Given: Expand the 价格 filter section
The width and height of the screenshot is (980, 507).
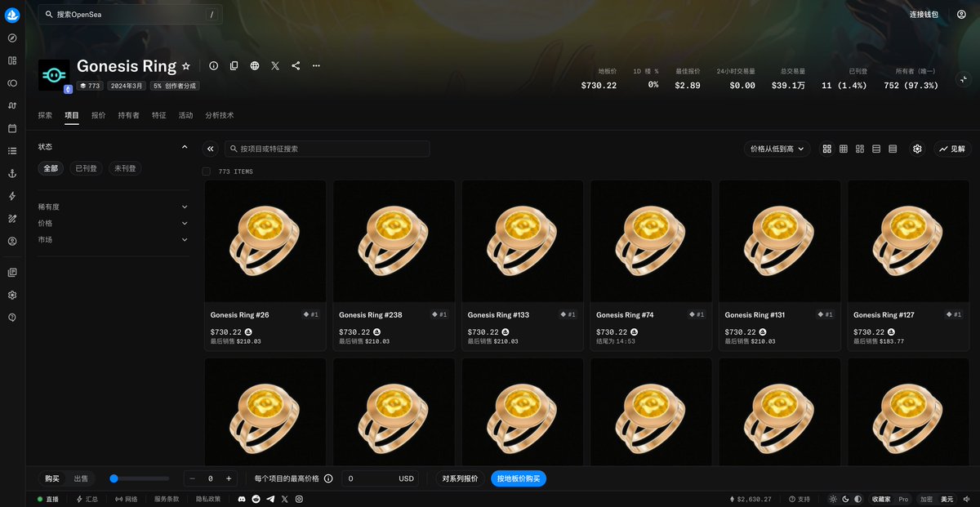Looking at the screenshot, I should [114, 223].
